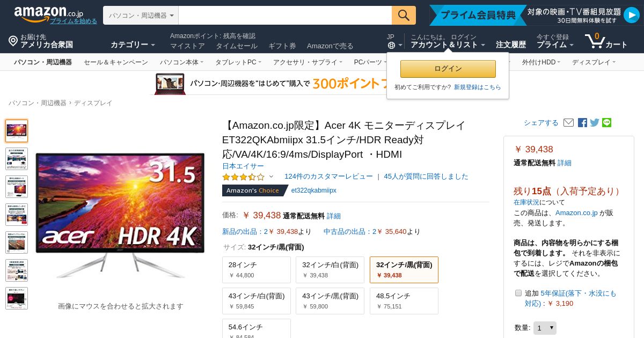The height and width of the screenshot is (338, 644).
Task: Click the prime video play arrow icon
Action: pyautogui.click(x=631, y=15)
